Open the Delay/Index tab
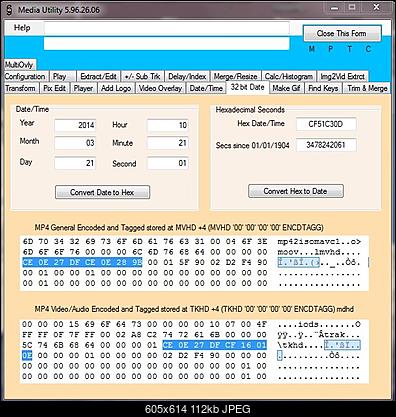This screenshot has height=417, width=396. click(x=187, y=76)
